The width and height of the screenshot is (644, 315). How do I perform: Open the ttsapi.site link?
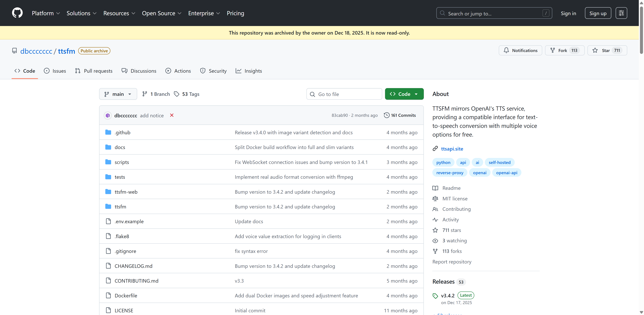point(452,149)
